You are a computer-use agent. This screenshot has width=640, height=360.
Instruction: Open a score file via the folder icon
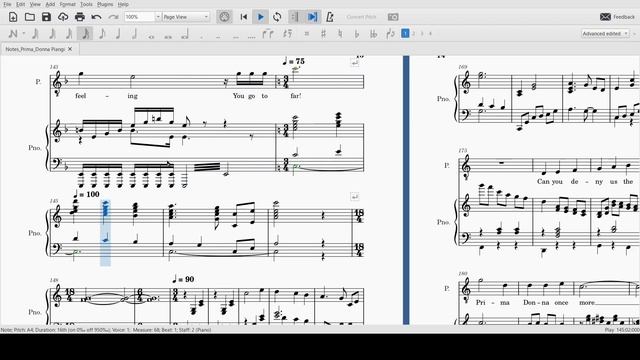tap(30, 17)
